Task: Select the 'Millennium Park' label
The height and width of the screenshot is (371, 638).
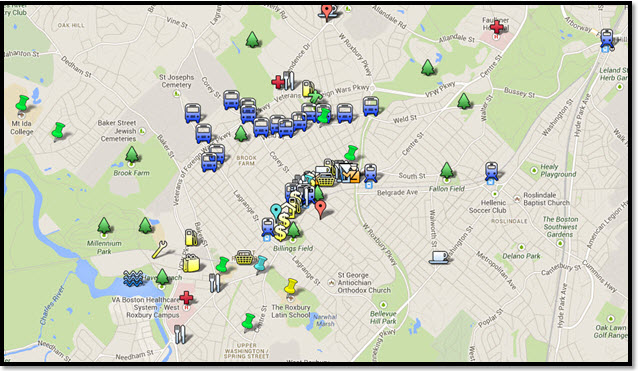Action: tap(104, 247)
